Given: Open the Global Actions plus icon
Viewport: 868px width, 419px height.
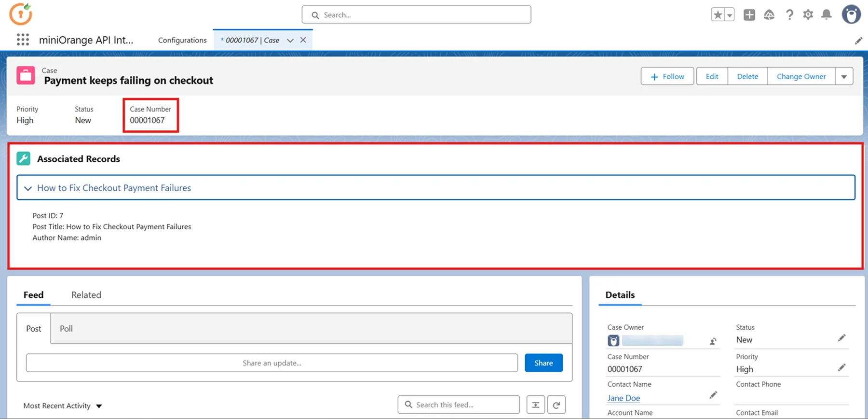Looking at the screenshot, I should (749, 15).
